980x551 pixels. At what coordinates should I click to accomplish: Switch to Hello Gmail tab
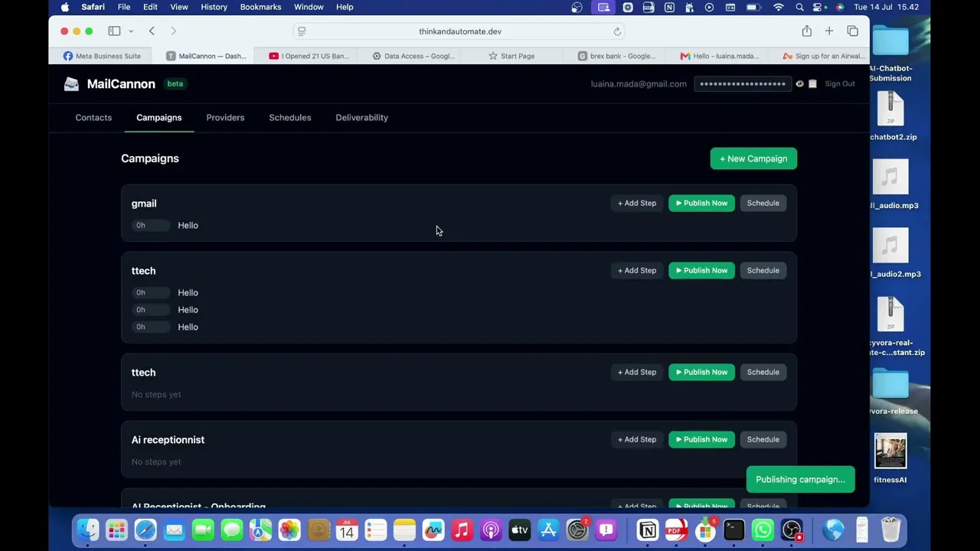(x=720, y=56)
